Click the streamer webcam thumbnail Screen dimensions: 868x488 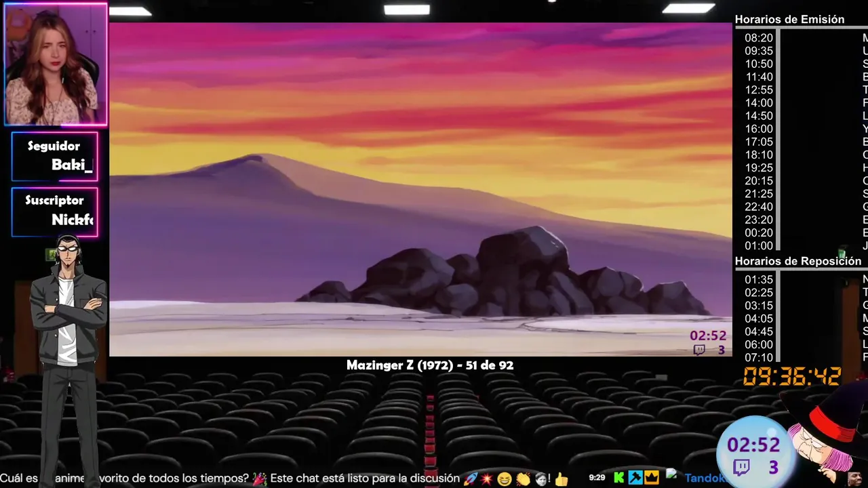(x=56, y=64)
